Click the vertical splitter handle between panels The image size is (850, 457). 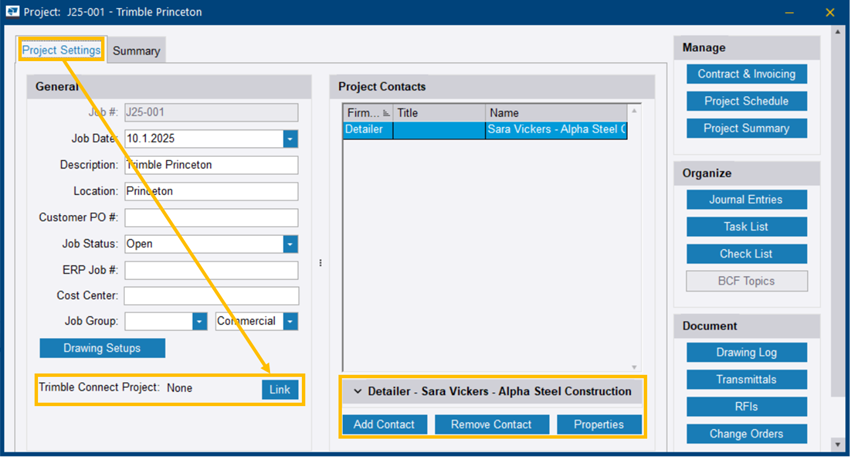click(320, 263)
